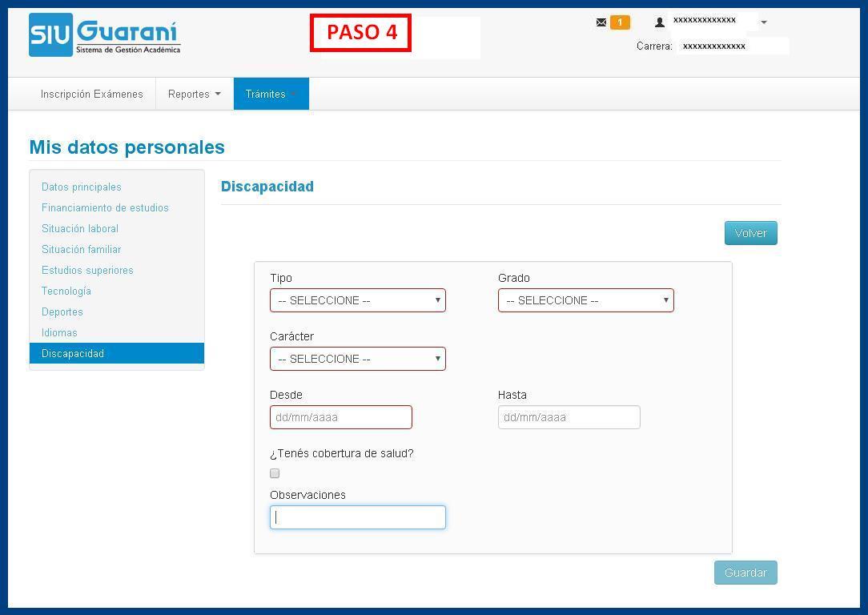Expand the user account dropdown caret
Viewport: 868px width, 615px height.
coord(764,22)
